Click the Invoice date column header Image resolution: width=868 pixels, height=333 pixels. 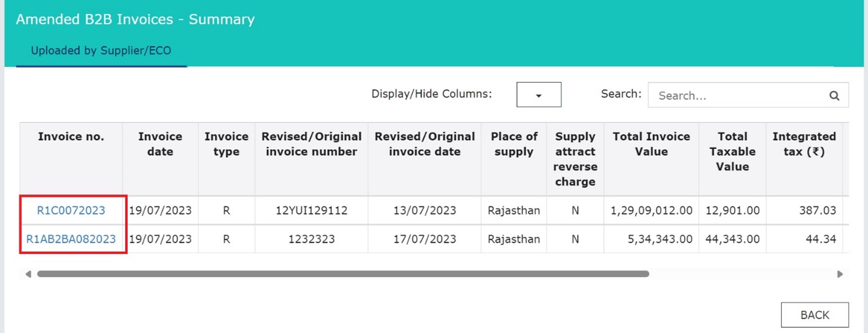pos(160,144)
